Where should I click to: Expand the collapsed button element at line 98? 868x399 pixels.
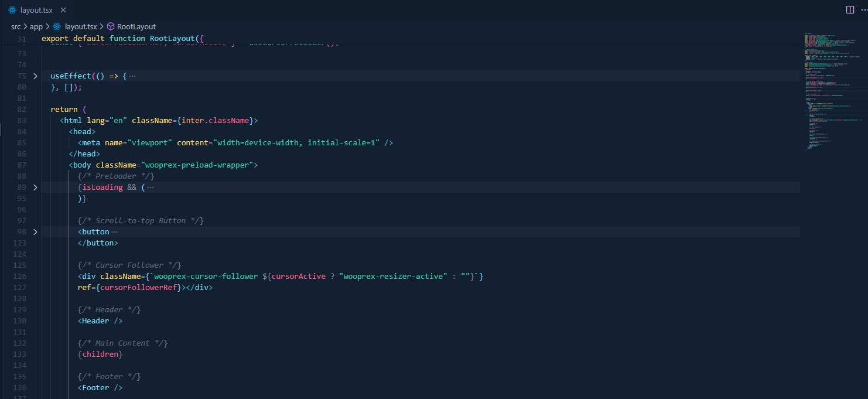(35, 231)
